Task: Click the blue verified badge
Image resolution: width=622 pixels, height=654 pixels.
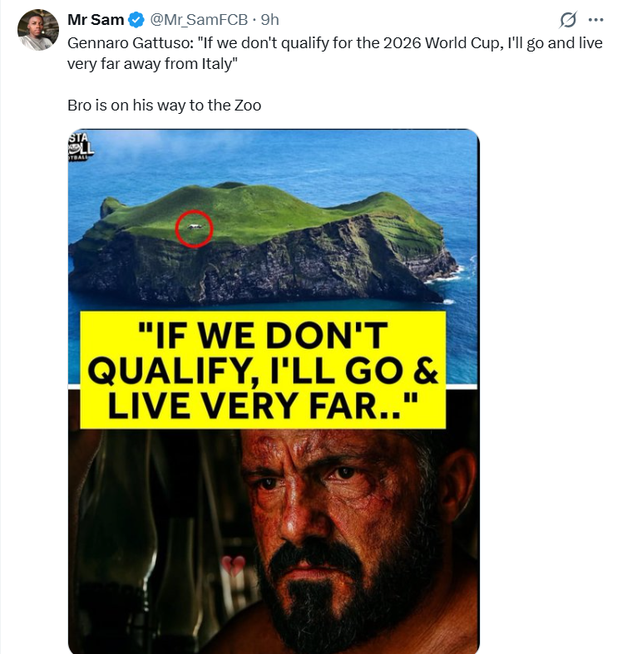Action: 136,20
